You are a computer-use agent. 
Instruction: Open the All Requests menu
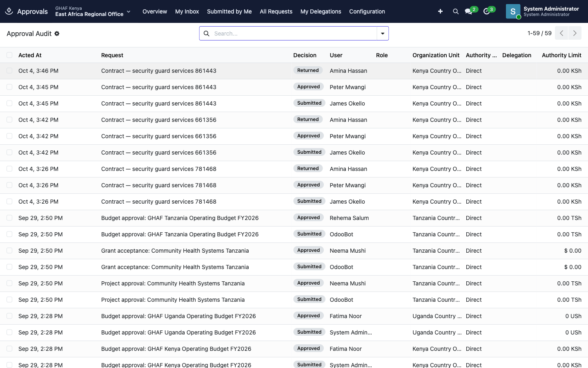pyautogui.click(x=276, y=11)
